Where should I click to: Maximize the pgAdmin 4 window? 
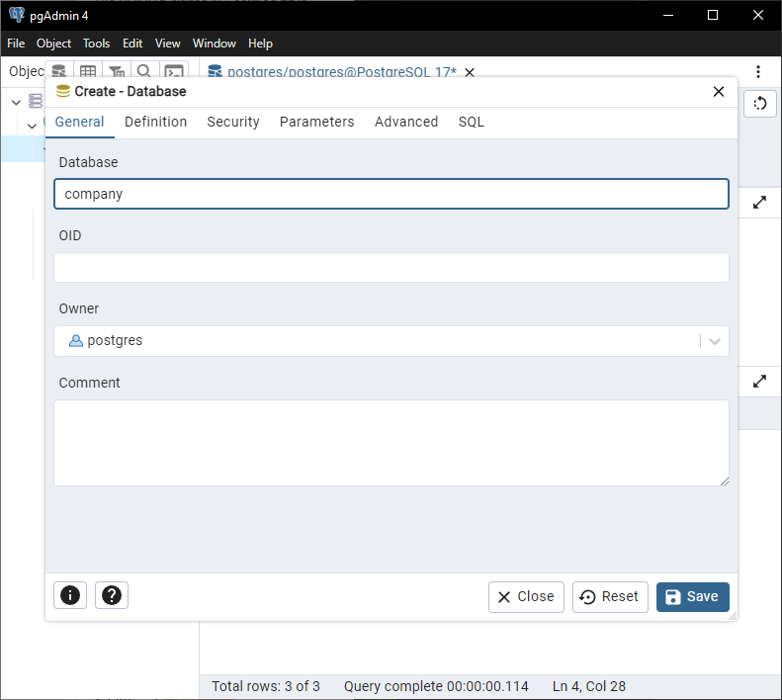pos(713,15)
